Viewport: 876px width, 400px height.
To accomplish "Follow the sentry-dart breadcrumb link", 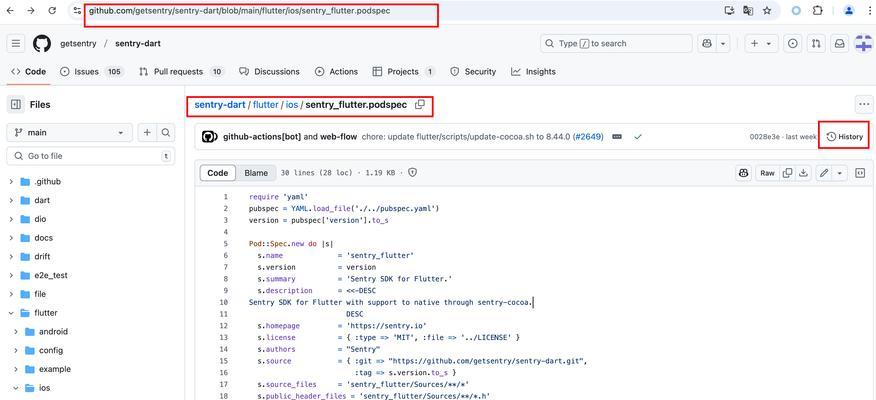I will tap(220, 104).
